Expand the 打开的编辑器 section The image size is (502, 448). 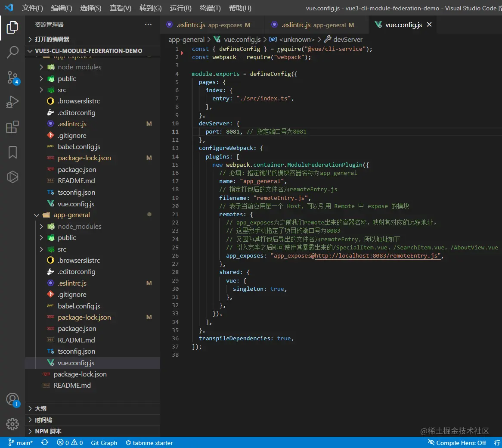tap(93, 39)
